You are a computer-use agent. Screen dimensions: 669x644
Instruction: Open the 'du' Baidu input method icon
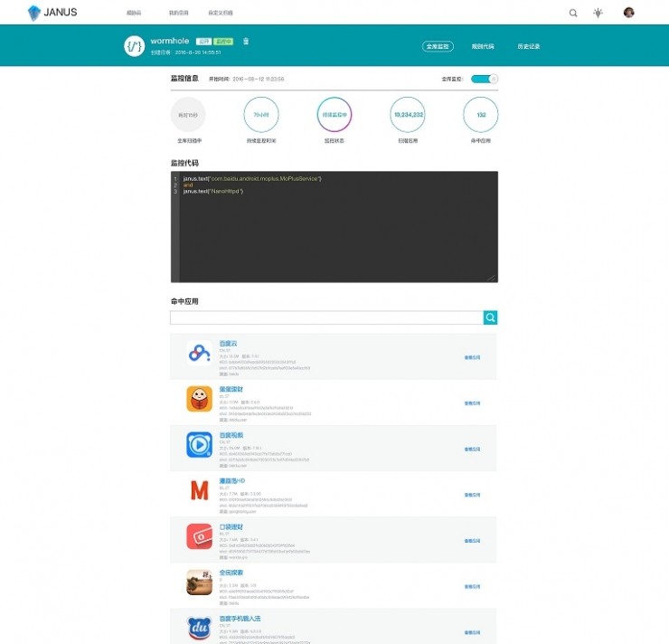[199, 628]
